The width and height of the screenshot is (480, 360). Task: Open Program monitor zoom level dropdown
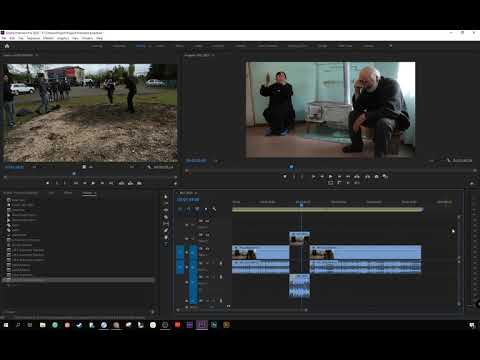[217, 161]
